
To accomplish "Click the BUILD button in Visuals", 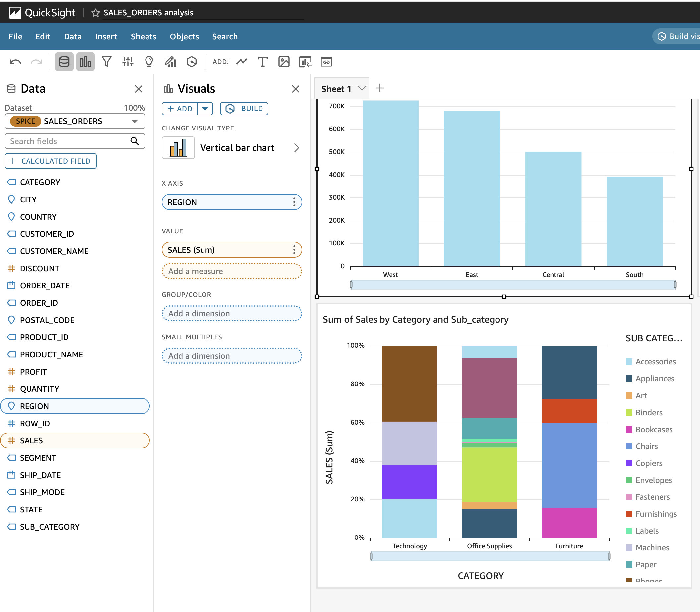I will pos(244,109).
